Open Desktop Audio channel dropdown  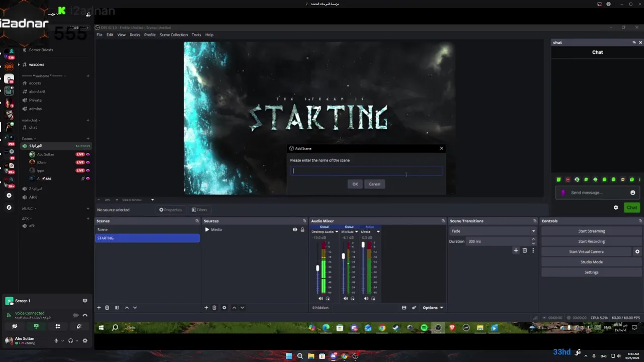point(337,232)
